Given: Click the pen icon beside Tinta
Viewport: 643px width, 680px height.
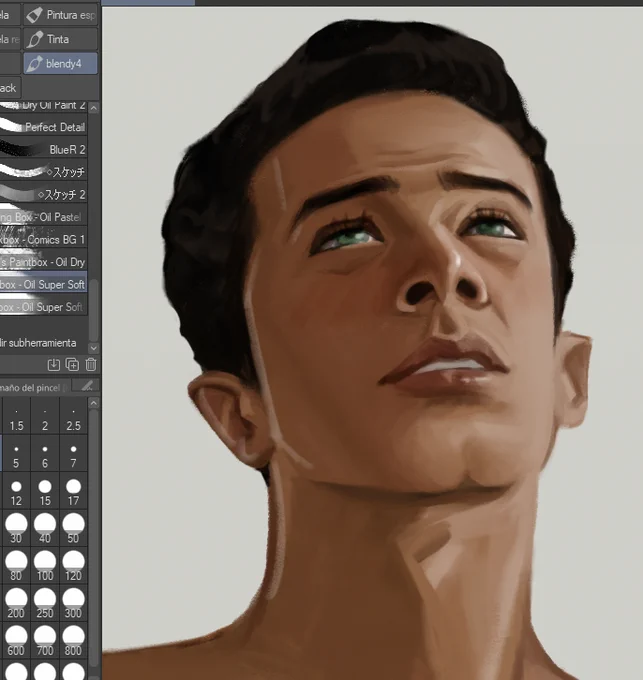Looking at the screenshot, I should point(34,39).
